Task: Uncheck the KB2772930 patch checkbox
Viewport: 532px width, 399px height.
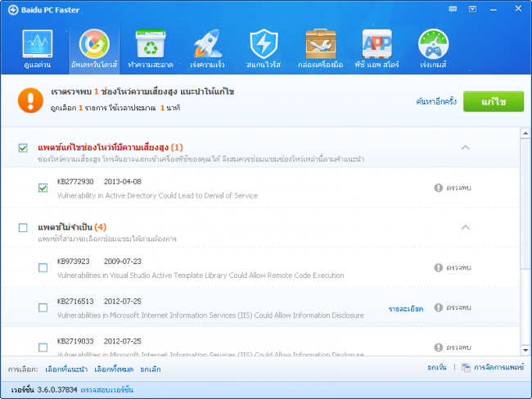Action: [43, 188]
